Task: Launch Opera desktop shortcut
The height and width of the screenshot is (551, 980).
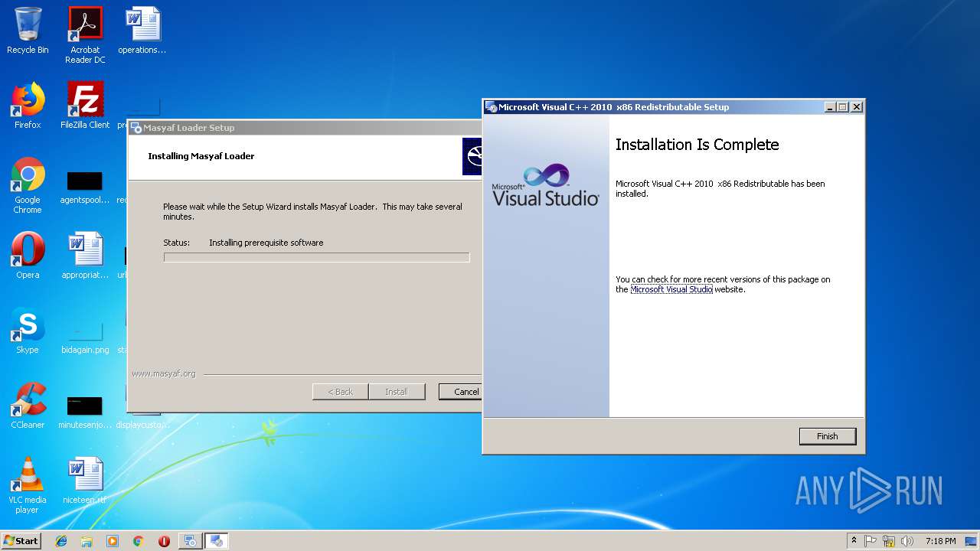Action: click(28, 256)
